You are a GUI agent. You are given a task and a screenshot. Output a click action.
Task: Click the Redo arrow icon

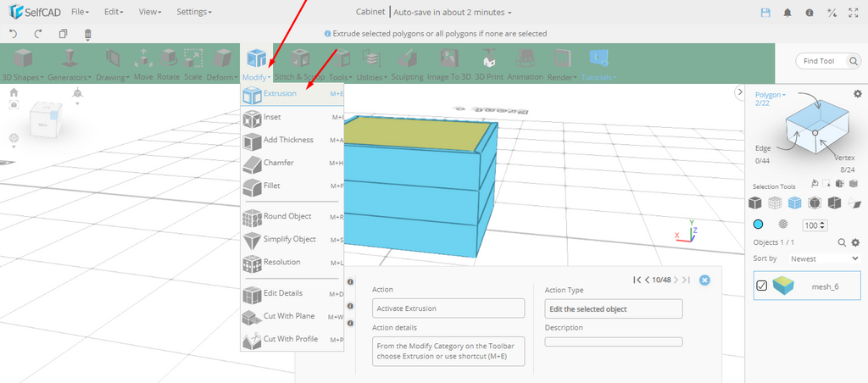tap(38, 34)
